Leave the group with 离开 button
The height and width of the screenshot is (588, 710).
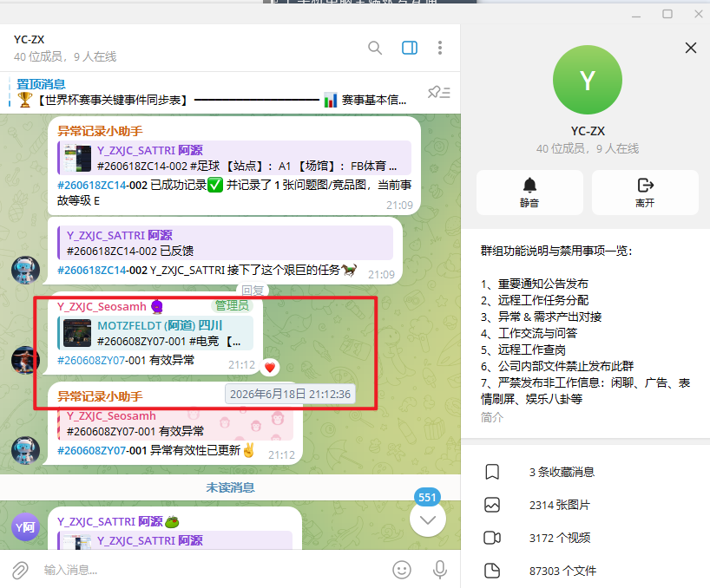click(645, 193)
